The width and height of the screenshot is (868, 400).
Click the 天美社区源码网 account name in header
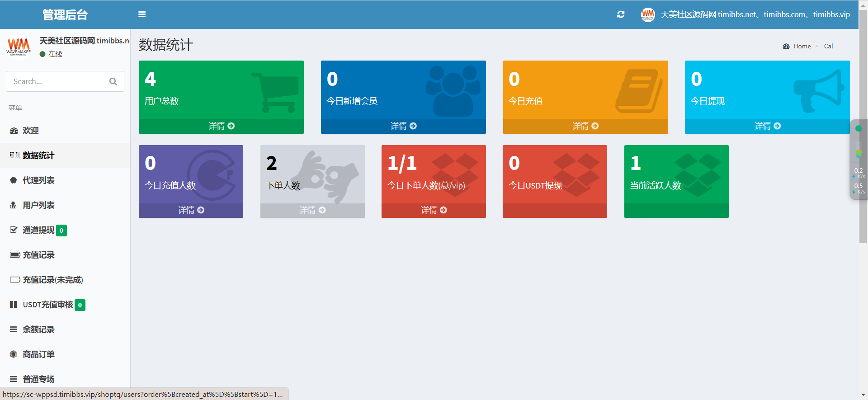coord(755,14)
